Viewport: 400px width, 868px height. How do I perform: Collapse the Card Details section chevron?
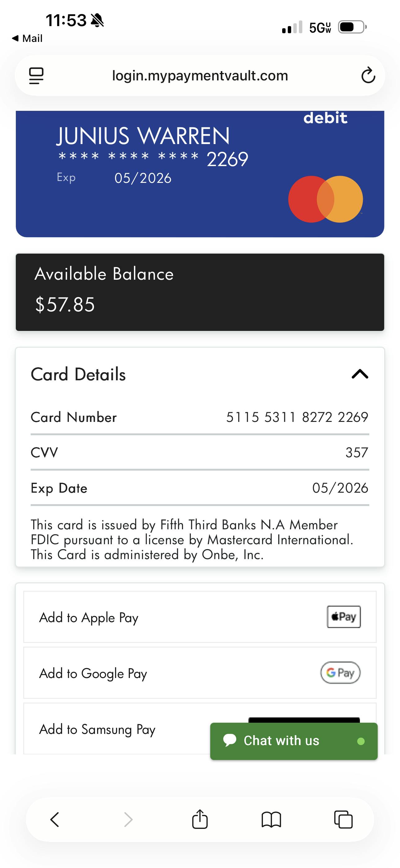pos(360,374)
